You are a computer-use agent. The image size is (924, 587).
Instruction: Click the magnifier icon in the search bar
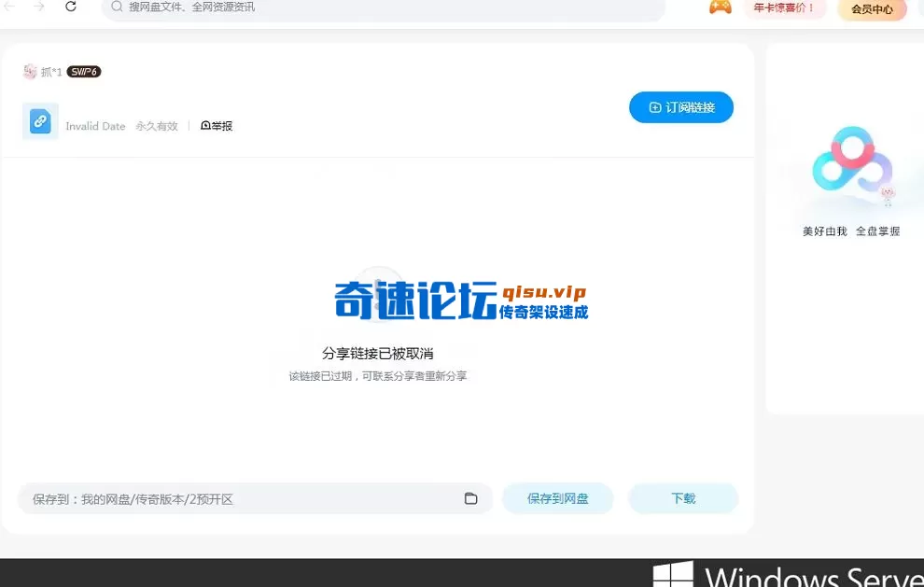[x=115, y=7]
